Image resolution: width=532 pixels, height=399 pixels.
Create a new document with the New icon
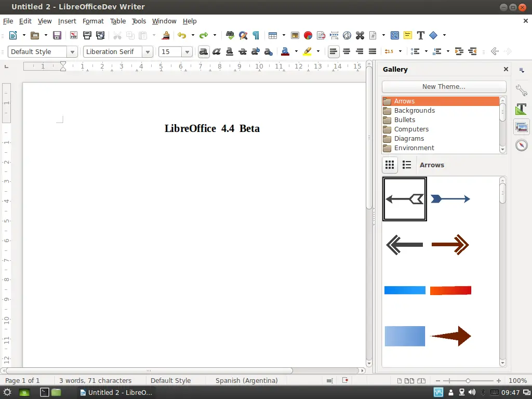click(x=13, y=35)
